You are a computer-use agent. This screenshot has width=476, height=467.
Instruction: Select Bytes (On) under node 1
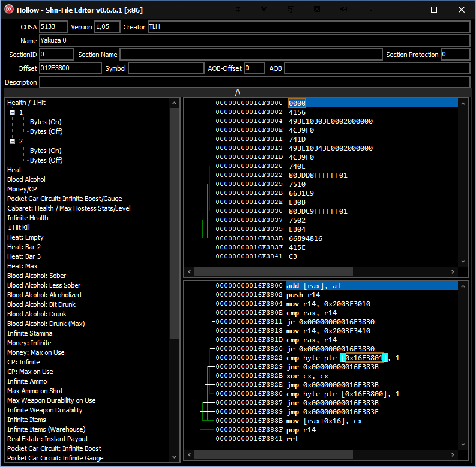46,122
